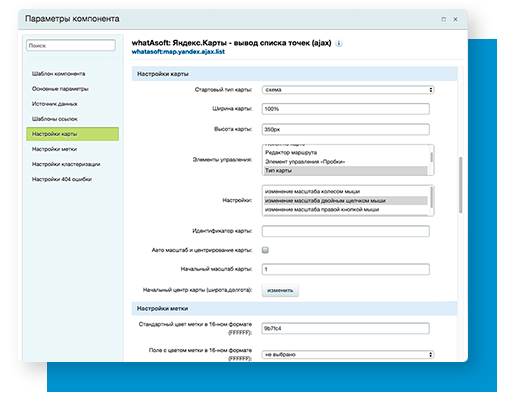Go to Основные параметры section
Viewport: 506px width, 420px height.
click(x=60, y=89)
